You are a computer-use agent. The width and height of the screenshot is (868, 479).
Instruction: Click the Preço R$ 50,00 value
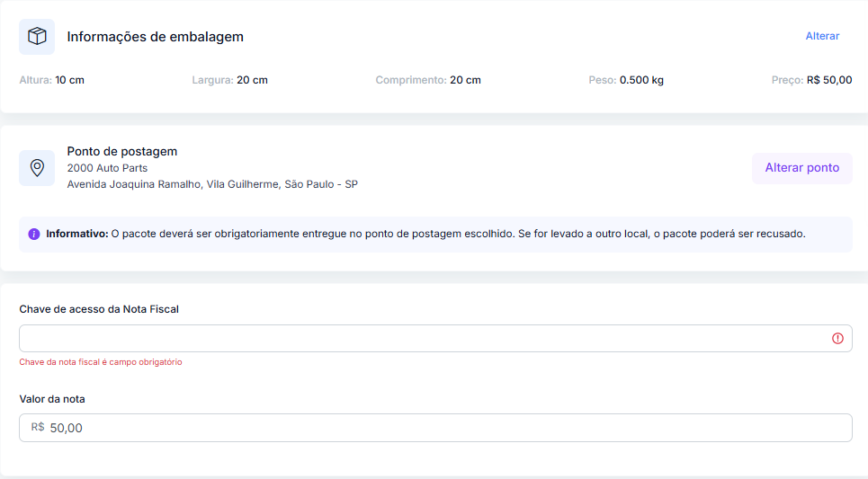click(x=828, y=80)
